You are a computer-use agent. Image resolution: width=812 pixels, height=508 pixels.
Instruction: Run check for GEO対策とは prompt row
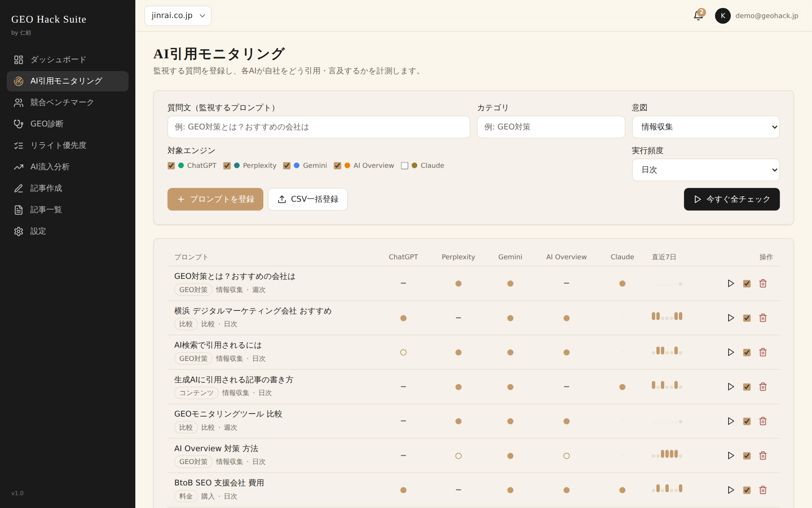click(731, 283)
